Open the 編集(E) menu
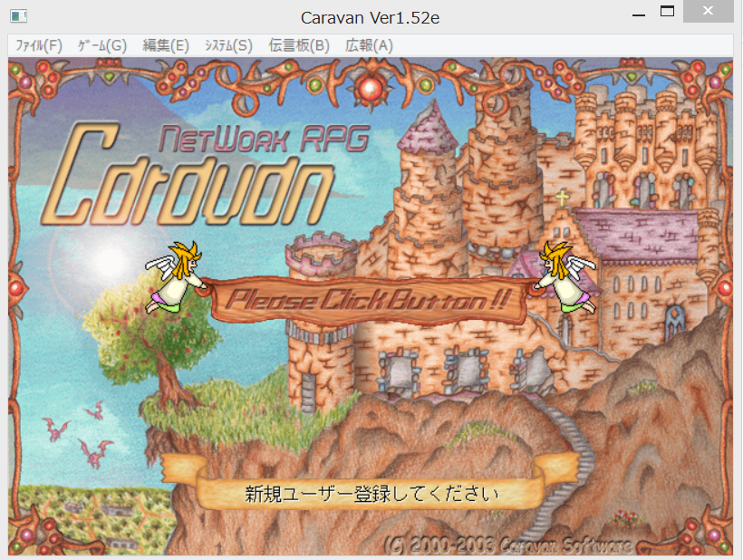This screenshot has width=743, height=560. tap(166, 45)
